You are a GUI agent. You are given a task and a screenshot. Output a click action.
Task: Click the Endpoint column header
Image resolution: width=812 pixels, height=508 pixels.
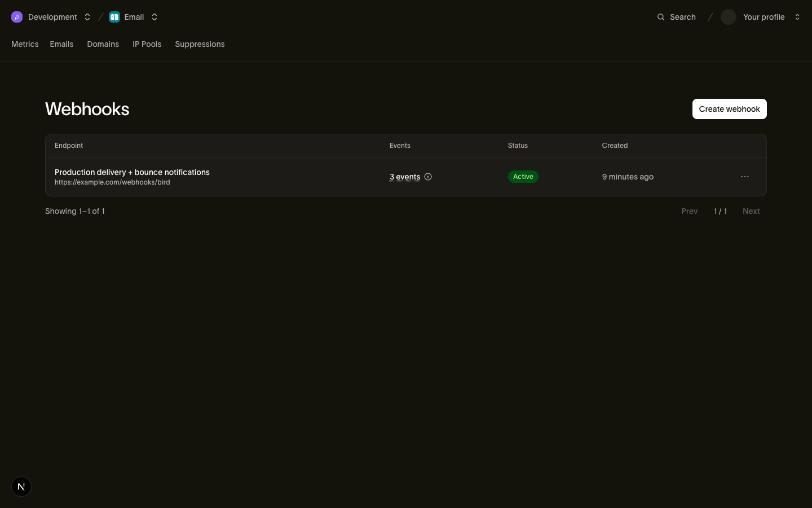click(69, 146)
